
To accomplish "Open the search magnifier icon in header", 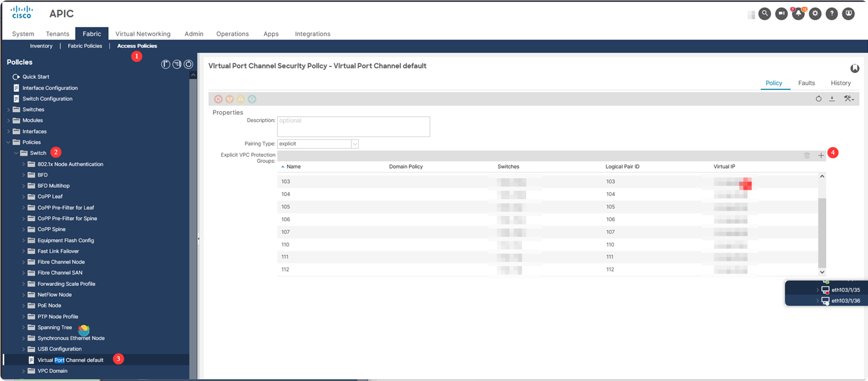I will (765, 14).
